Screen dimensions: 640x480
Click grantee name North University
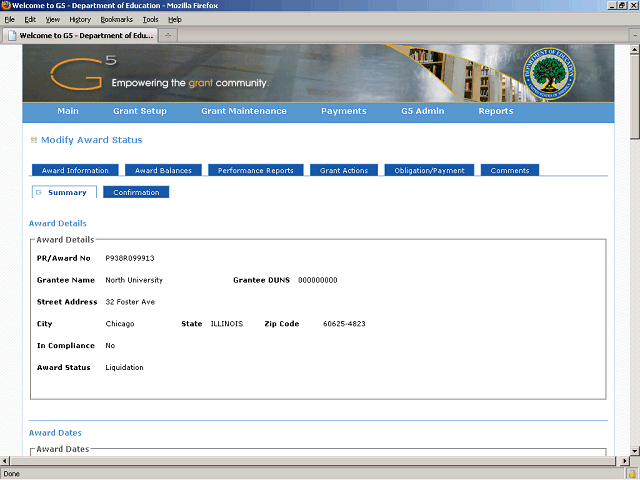pos(134,280)
